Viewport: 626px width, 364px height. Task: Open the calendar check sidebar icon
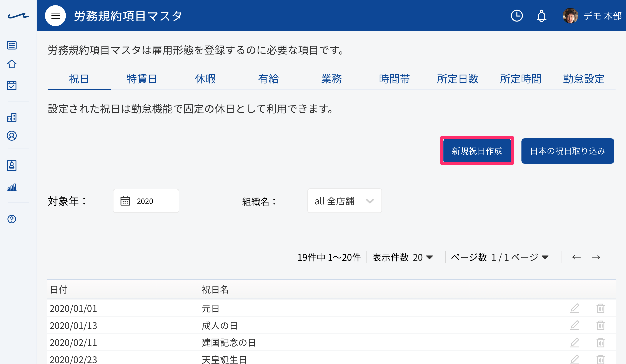(x=12, y=85)
